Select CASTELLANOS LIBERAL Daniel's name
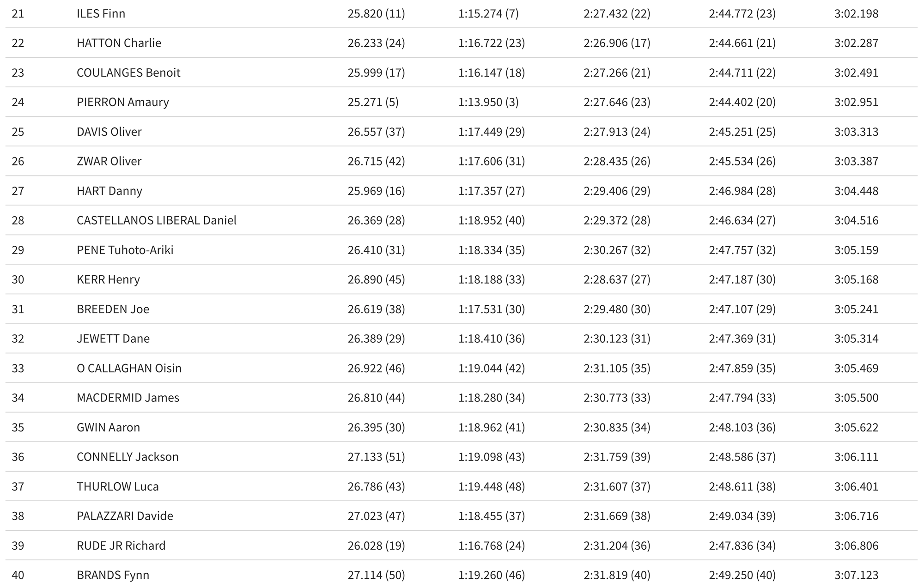The image size is (924, 588). click(157, 220)
